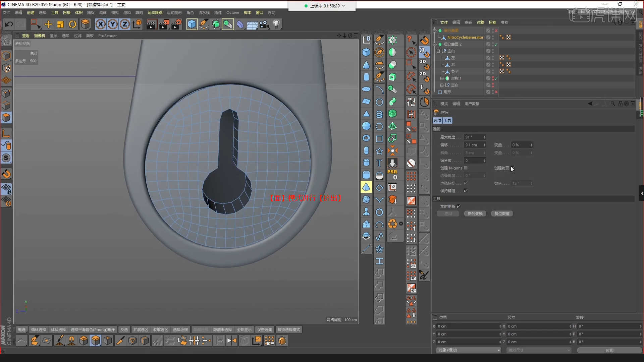Viewport: 644px width, 362px height.
Task: Click the 偏移 9.1 cm input field
Action: tap(475, 145)
